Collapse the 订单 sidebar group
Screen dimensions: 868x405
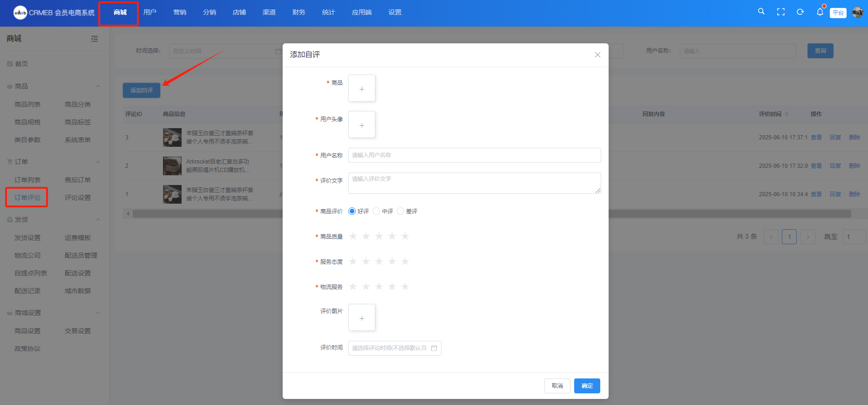[x=98, y=162]
